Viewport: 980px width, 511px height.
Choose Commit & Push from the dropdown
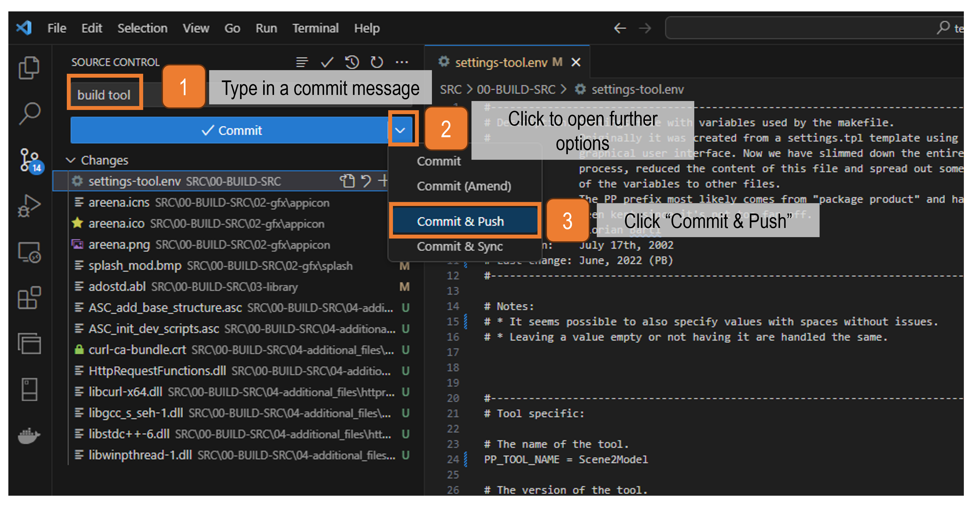465,221
